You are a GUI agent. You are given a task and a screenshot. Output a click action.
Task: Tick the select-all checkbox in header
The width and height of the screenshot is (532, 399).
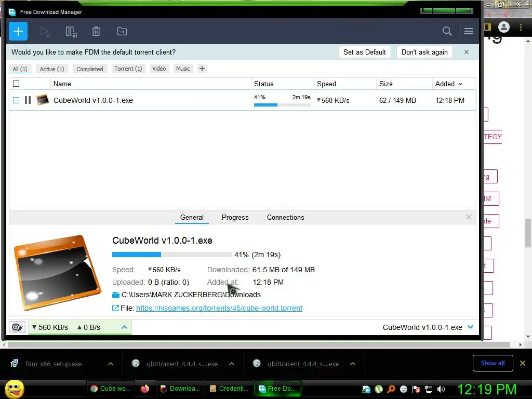[x=16, y=84]
